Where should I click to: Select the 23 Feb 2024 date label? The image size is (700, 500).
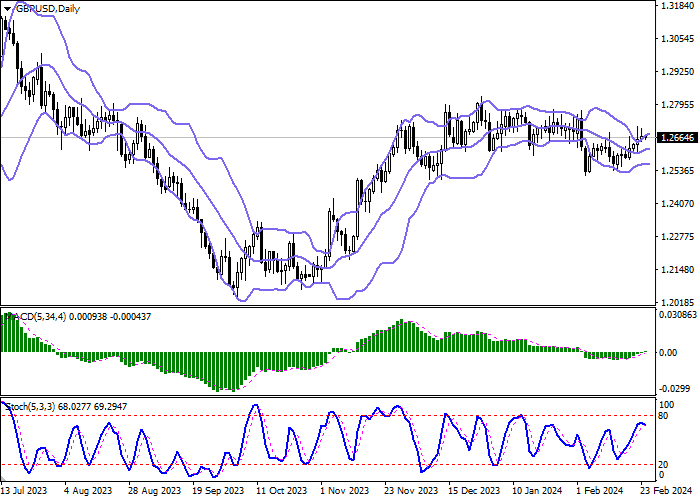(x=667, y=491)
